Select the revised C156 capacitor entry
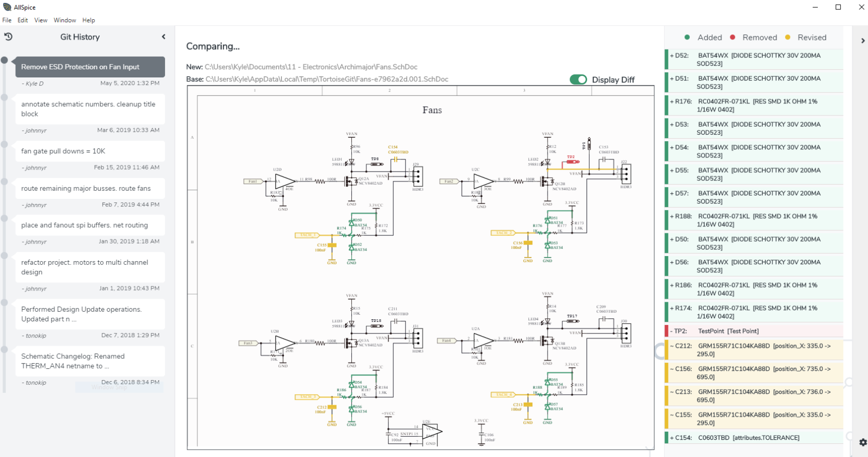 (754, 373)
